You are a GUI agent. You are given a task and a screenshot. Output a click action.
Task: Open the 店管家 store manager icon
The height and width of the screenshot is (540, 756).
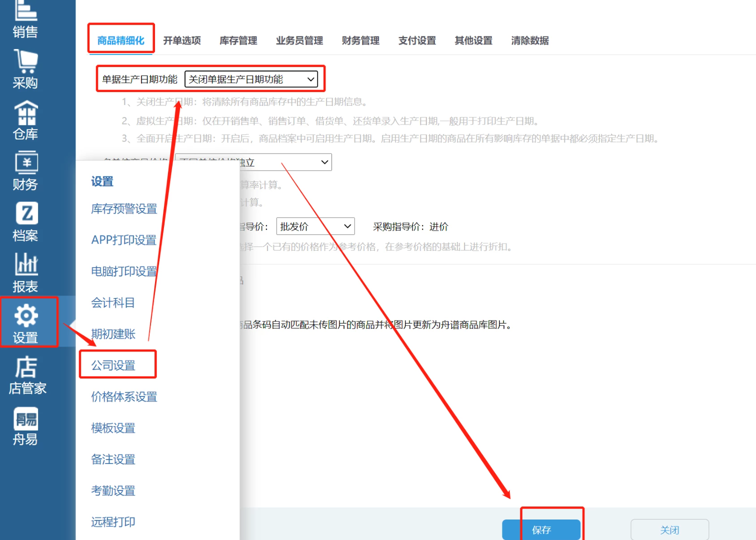click(27, 375)
